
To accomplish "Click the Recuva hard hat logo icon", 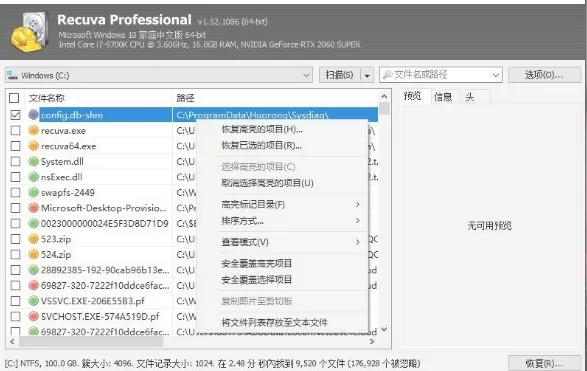I will click(29, 31).
